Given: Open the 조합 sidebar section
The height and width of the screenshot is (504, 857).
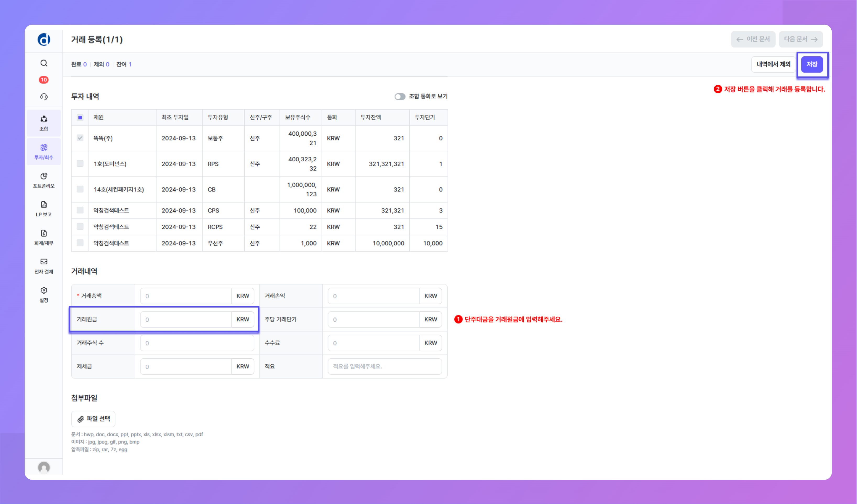Looking at the screenshot, I should click(x=43, y=123).
